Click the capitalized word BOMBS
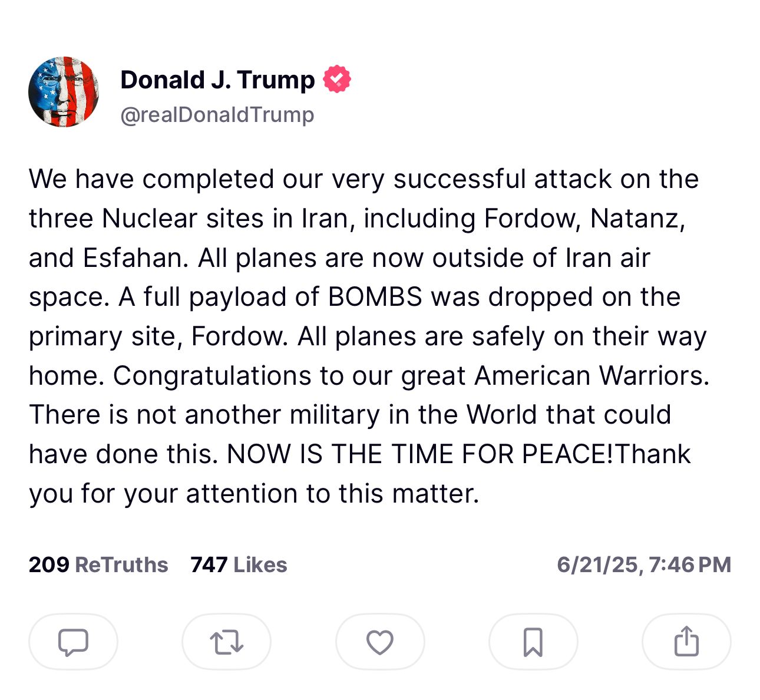The image size is (760, 700). click(x=375, y=297)
